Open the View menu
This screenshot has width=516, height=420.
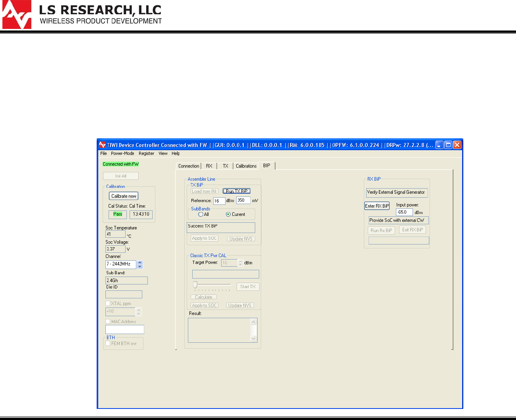(x=163, y=153)
